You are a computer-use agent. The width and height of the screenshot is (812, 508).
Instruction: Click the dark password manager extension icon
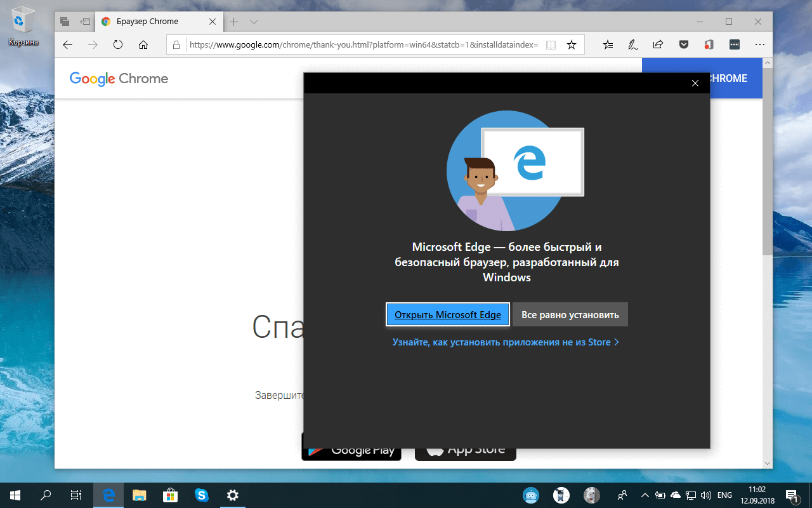click(735, 44)
